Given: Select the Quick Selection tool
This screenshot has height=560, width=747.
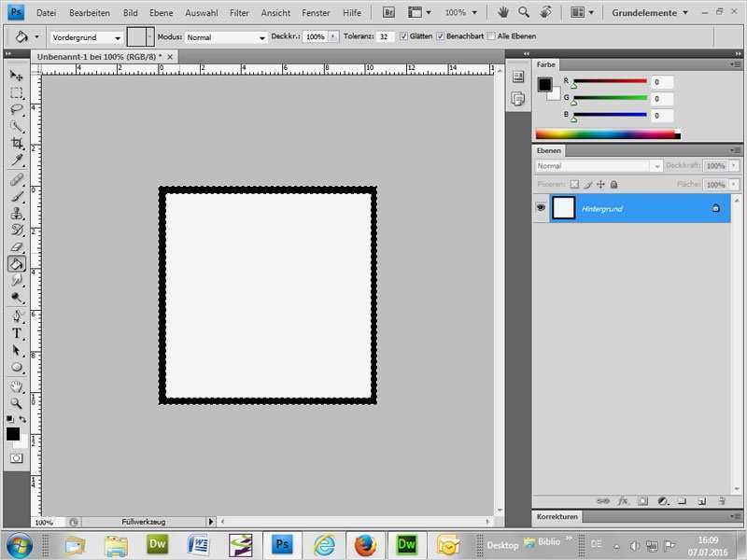Looking at the screenshot, I should pos(16,127).
